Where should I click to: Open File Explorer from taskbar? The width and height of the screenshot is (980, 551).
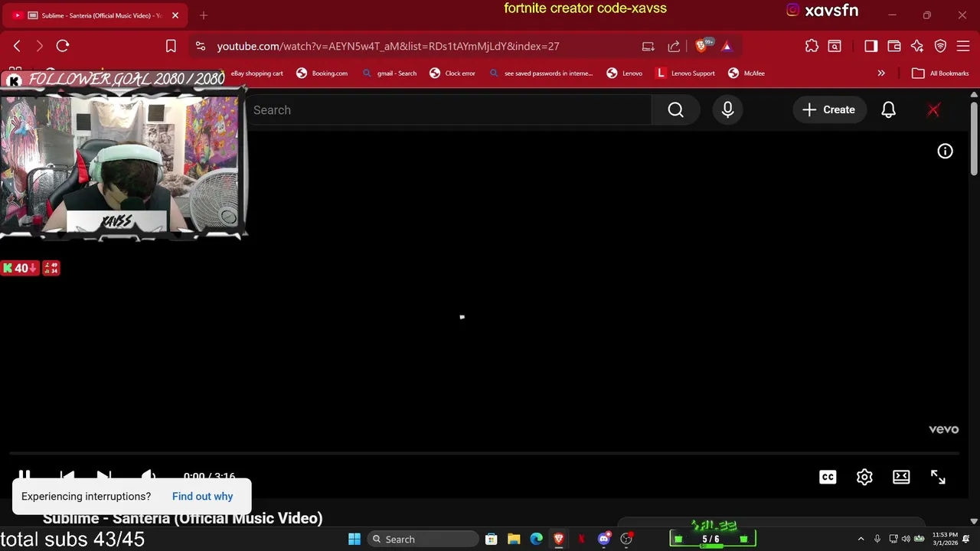point(514,540)
